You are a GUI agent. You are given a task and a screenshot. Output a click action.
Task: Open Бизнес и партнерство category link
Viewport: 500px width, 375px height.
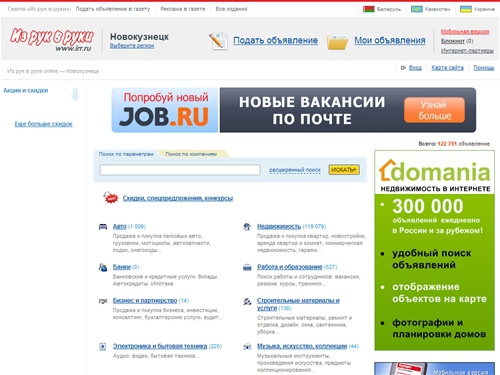pos(145,301)
